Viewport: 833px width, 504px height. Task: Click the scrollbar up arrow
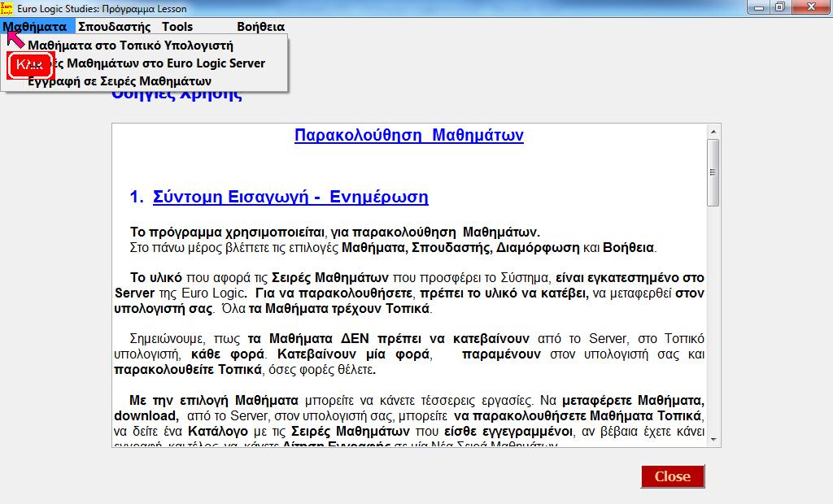click(x=713, y=132)
